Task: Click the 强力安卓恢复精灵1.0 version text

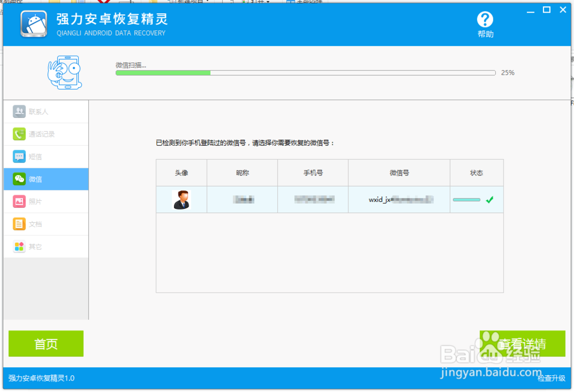Action: point(41,378)
